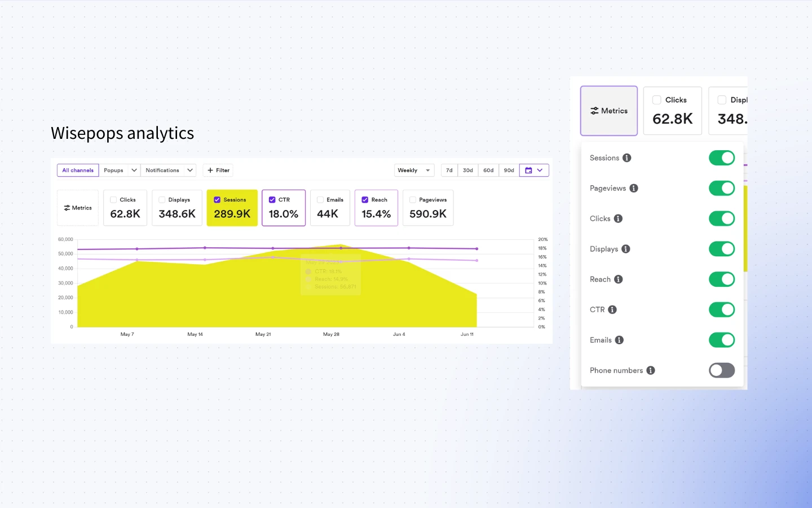Click the Wisepops analytics heading
812x508 pixels.
click(x=122, y=134)
